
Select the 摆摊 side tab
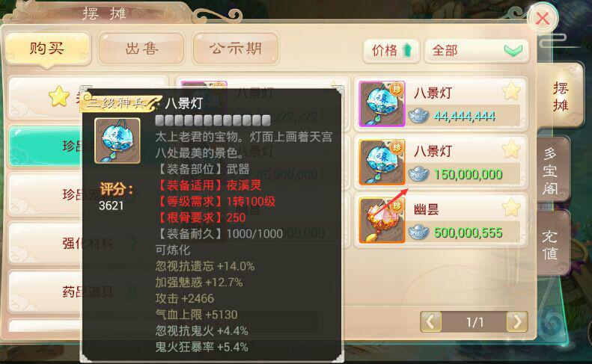(560, 96)
